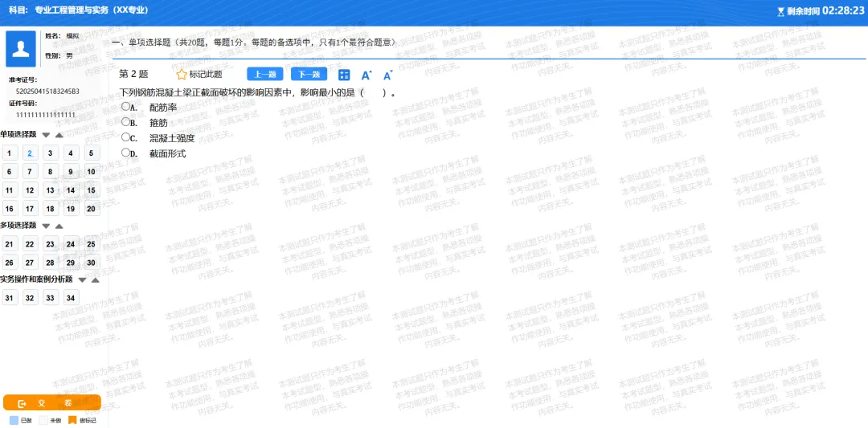Viewport: 868px width, 428px height.
Task: Jump to question 4
Action: coord(70,153)
